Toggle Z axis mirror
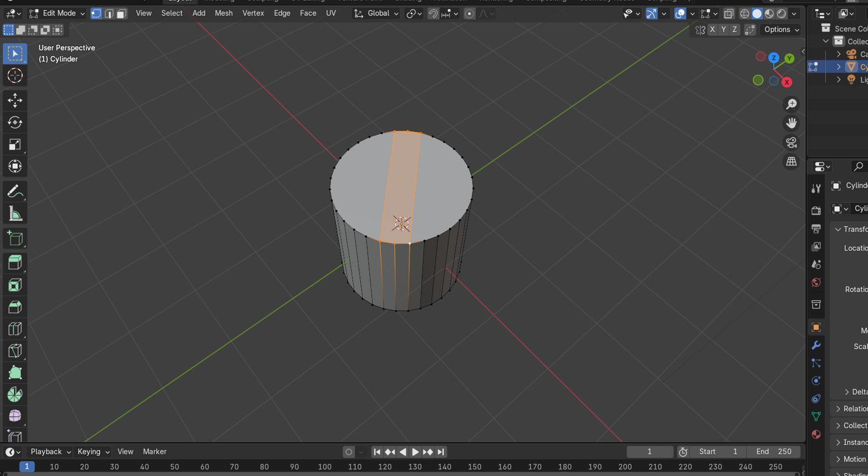The height and width of the screenshot is (476, 868). click(734, 29)
